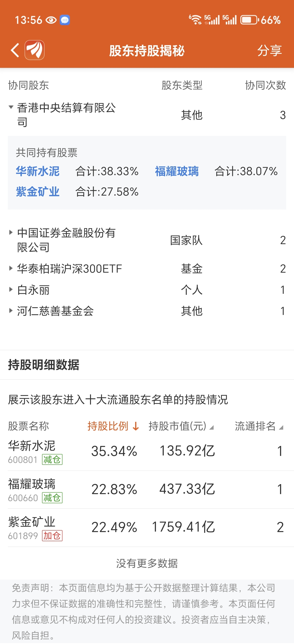The height and width of the screenshot is (644, 294).
Task: Sort by 流通排名 column
Action: pyautogui.click(x=259, y=426)
